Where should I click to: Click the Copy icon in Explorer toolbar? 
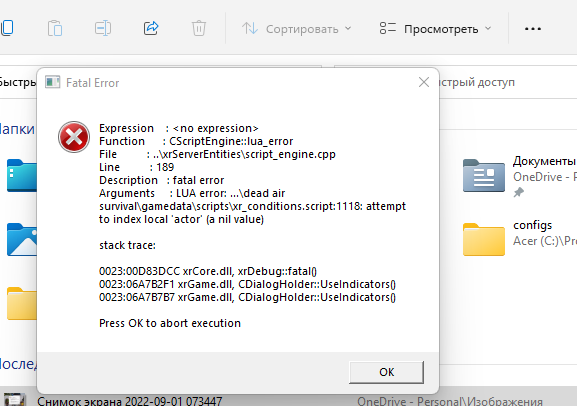click(7, 28)
